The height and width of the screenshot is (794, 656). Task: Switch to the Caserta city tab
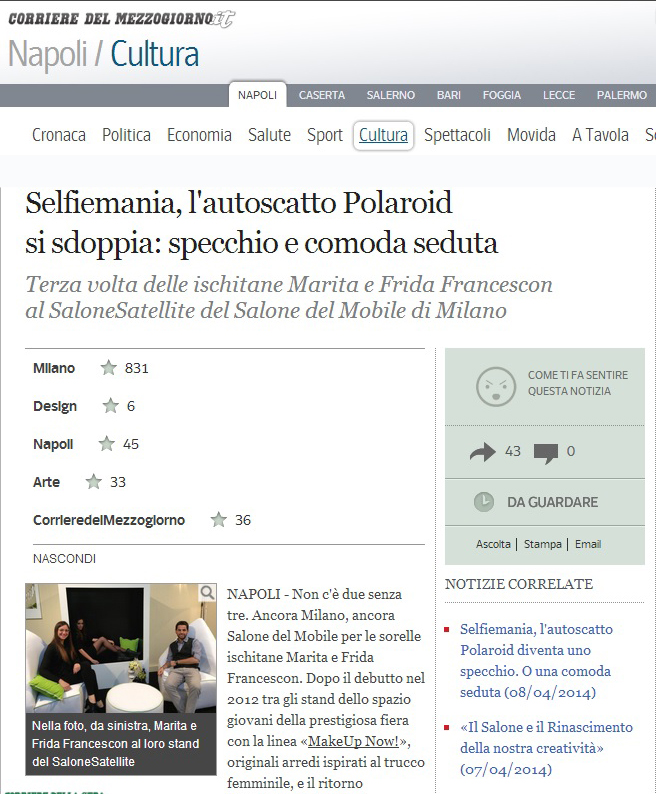[x=322, y=95]
